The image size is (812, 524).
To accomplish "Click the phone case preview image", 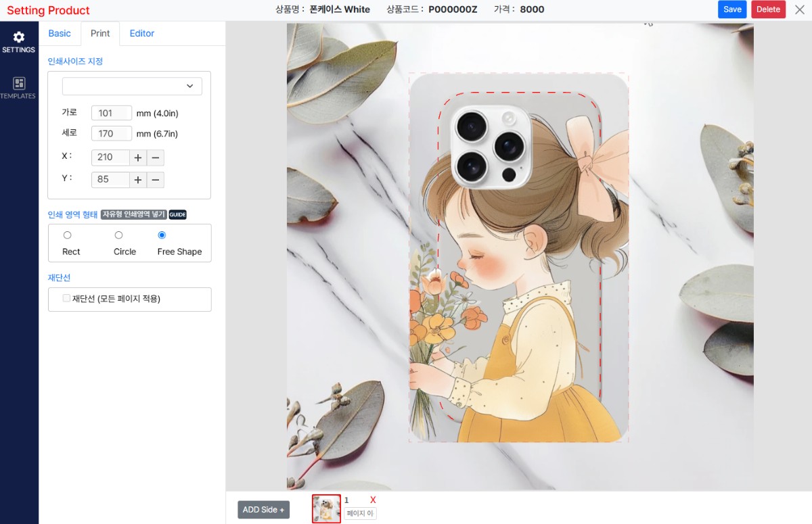I will point(520,257).
